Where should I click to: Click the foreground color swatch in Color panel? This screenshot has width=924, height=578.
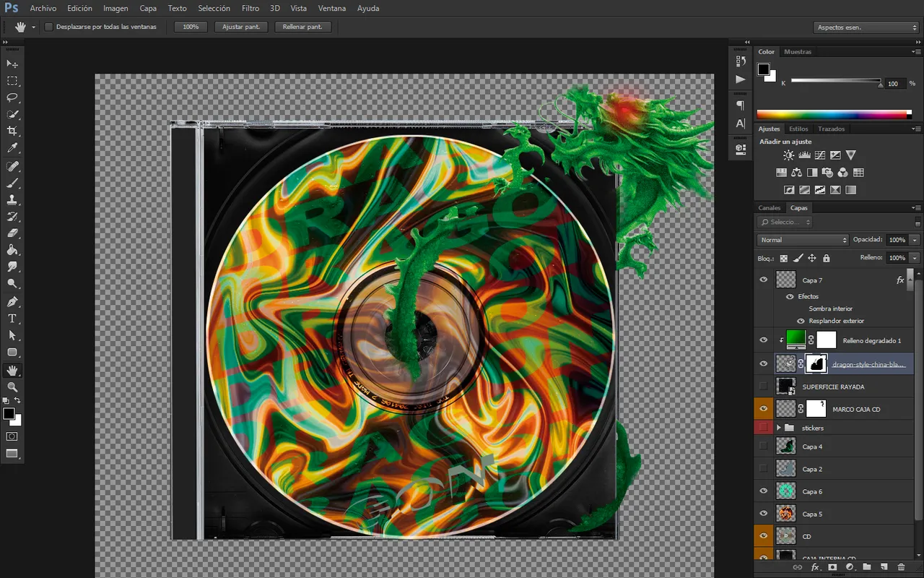click(x=763, y=69)
